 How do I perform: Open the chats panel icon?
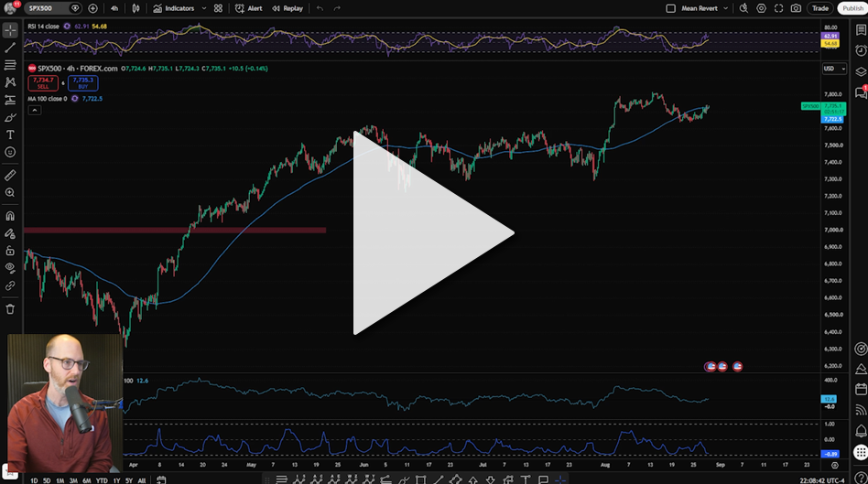click(861, 92)
